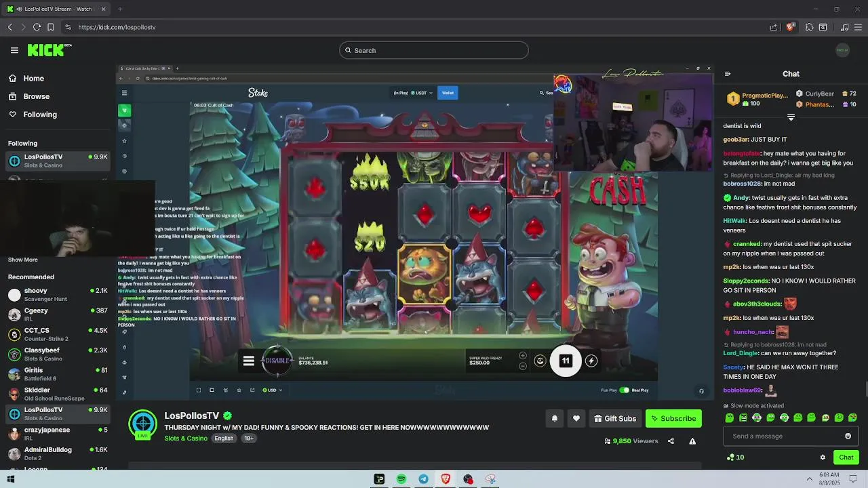The height and width of the screenshot is (488, 868).
Task: Expand the gift leaderboard chevron
Action: (791, 117)
